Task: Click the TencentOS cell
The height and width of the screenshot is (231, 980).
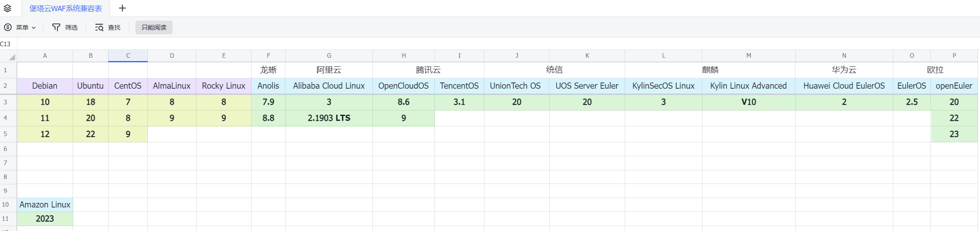Action: 459,86
